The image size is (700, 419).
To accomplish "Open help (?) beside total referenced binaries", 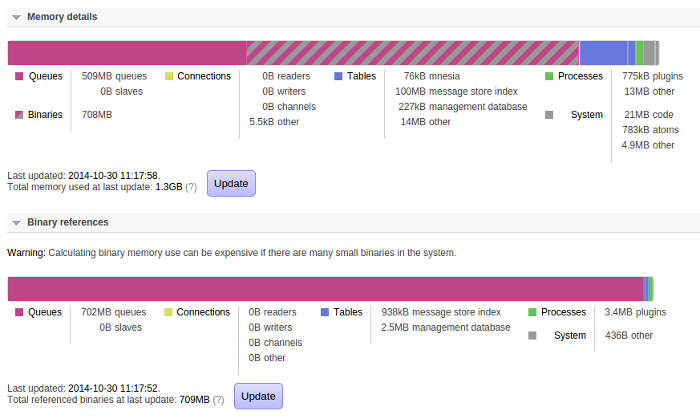I will pos(218,400).
